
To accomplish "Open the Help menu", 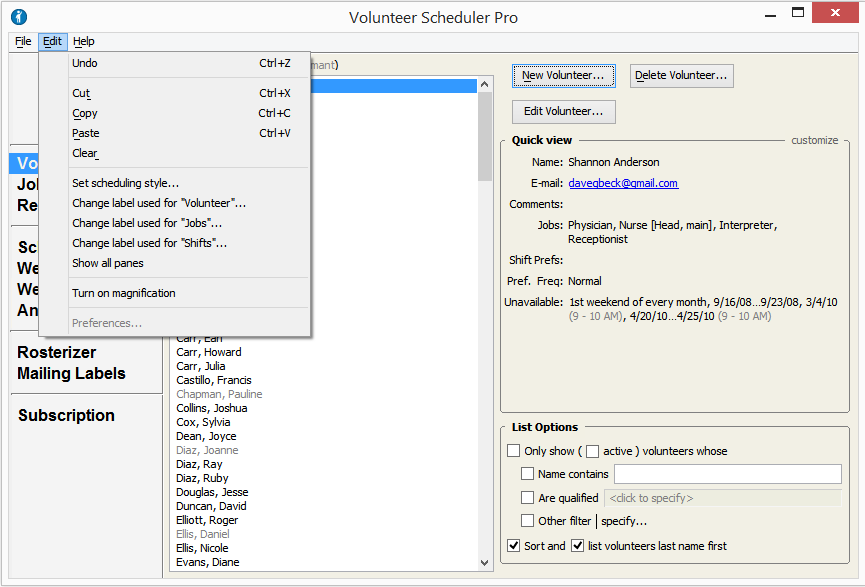I will click(x=84, y=41).
